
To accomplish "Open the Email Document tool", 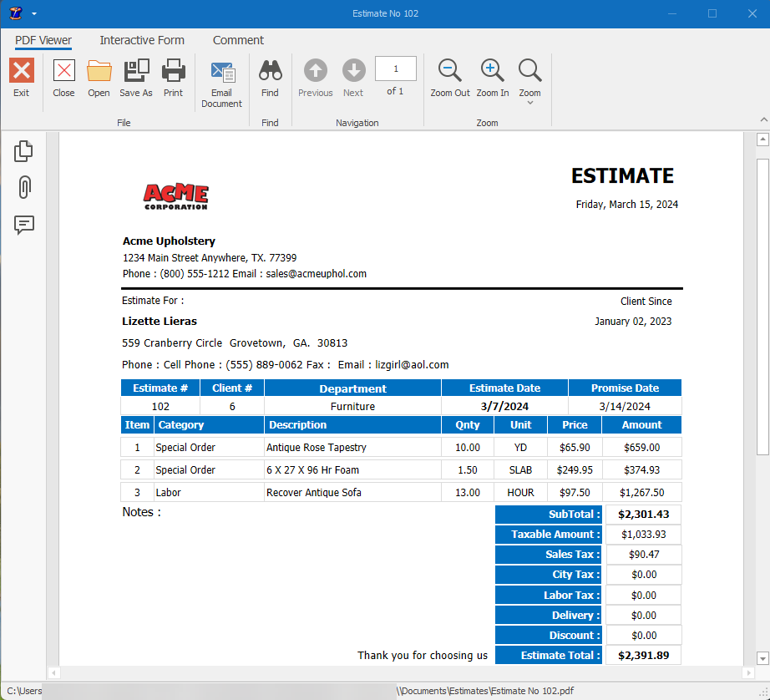I will coord(221,79).
